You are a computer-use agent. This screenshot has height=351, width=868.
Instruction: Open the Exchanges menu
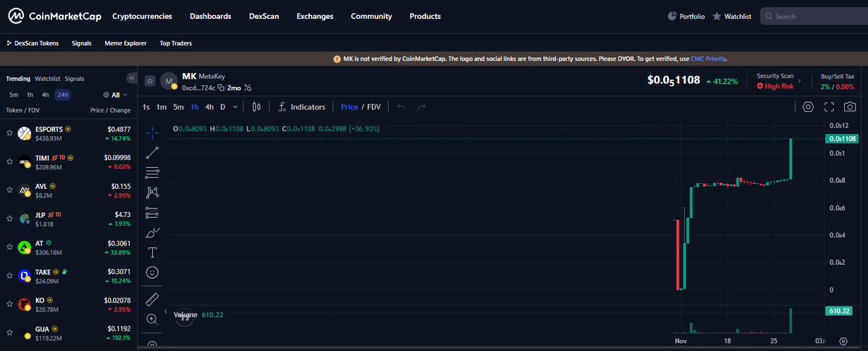[315, 16]
